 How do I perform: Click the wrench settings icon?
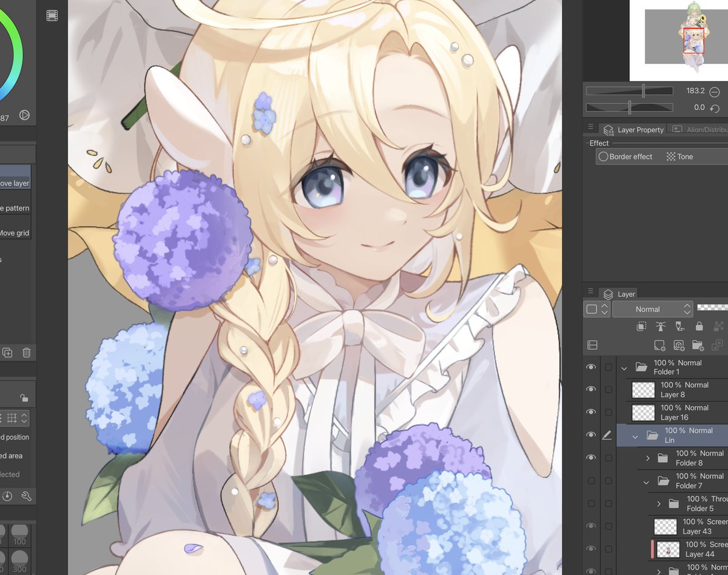click(27, 496)
